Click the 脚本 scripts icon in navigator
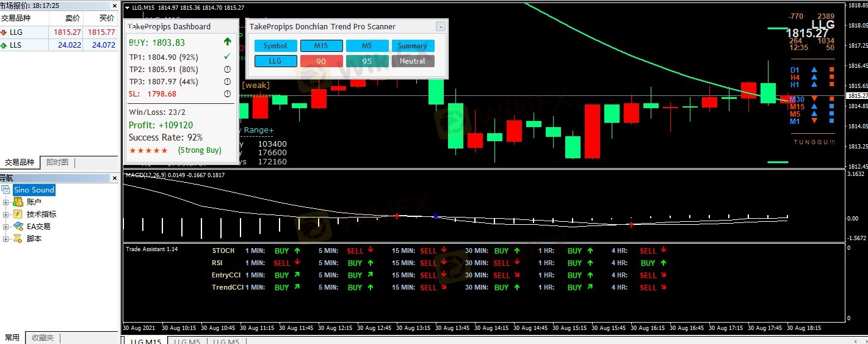 pos(18,239)
